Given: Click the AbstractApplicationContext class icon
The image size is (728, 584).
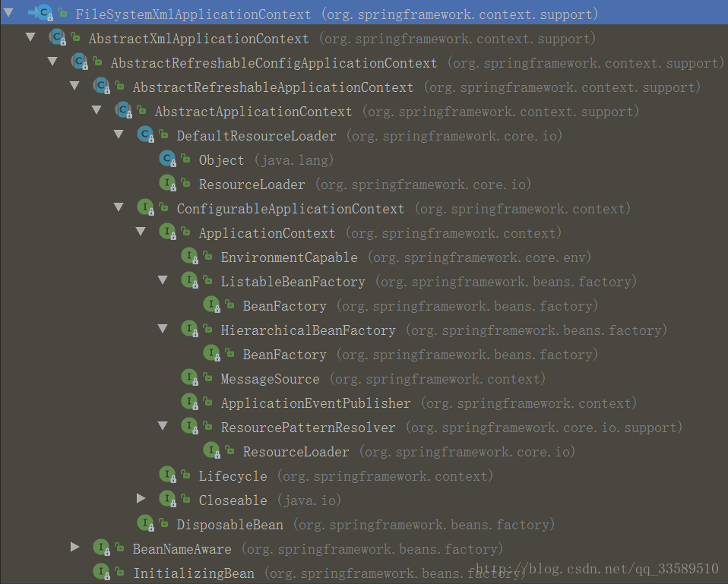Looking at the screenshot, I should [x=124, y=110].
